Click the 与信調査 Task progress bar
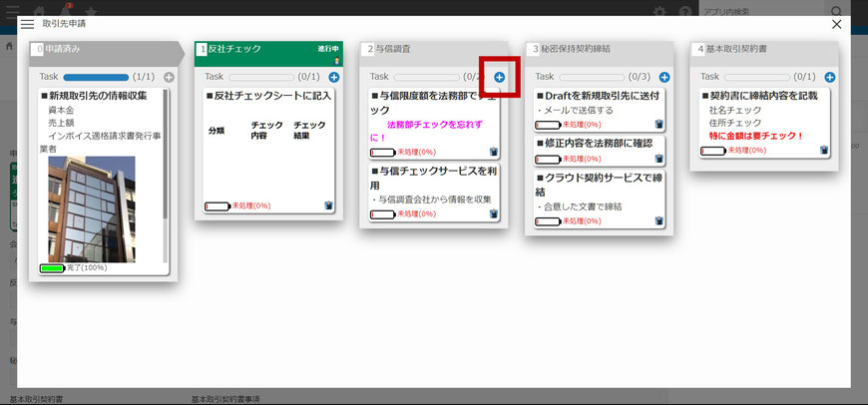The width and height of the screenshot is (868, 405). pos(415,77)
